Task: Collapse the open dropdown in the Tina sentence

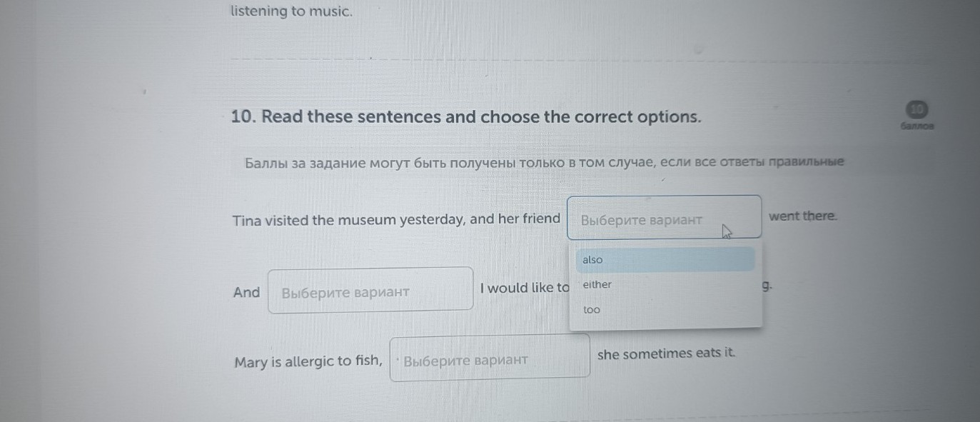Action: (x=664, y=218)
